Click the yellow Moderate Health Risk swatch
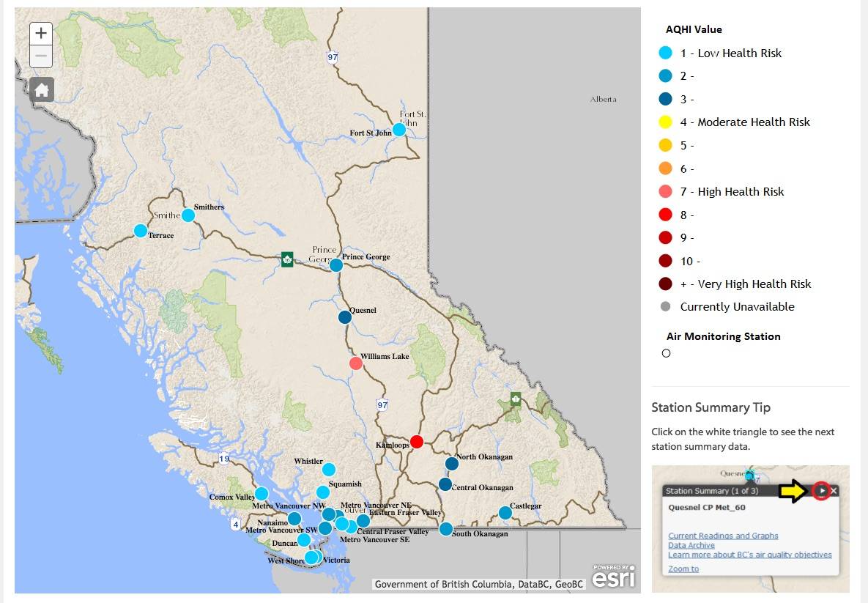The height and width of the screenshot is (603, 868). point(666,122)
